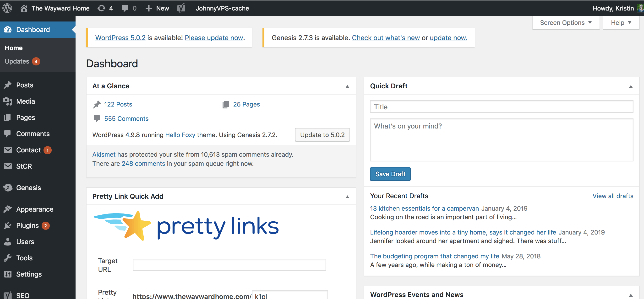The width and height of the screenshot is (644, 299).
Task: Click Kristin's profile avatar
Action: point(640,8)
